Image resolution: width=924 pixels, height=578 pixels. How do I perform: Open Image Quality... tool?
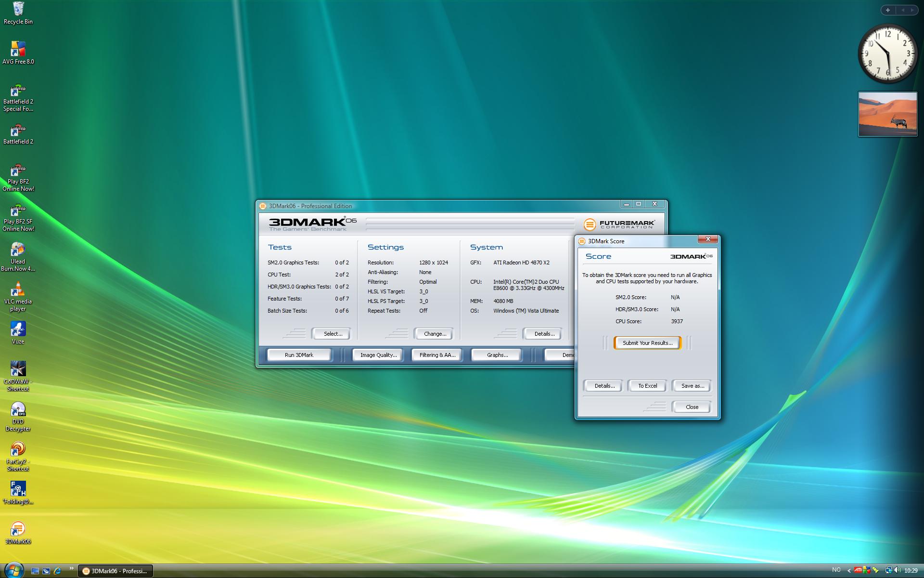(x=378, y=355)
